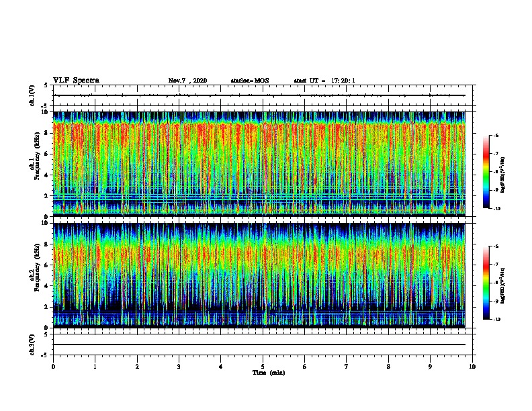Click tick label '6' on the Time axis
This screenshot has width=532, height=411.
305,367
